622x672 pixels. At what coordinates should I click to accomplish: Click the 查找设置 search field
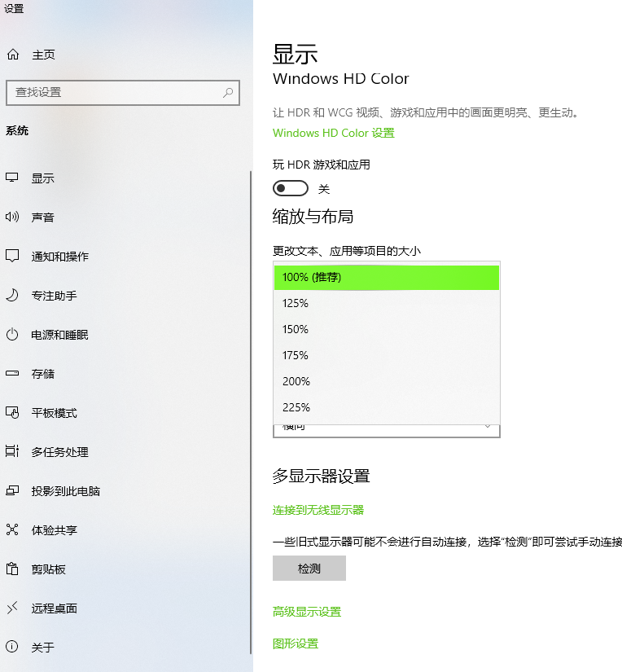(123, 93)
